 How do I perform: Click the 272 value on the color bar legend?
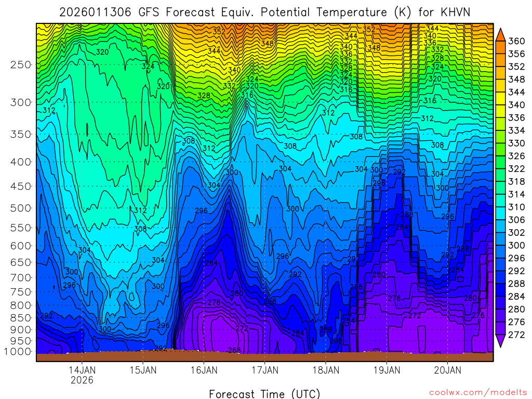point(516,335)
